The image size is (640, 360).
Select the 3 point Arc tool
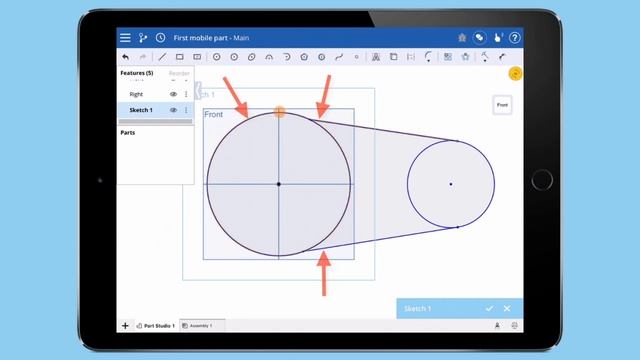pyautogui.click(x=269, y=57)
